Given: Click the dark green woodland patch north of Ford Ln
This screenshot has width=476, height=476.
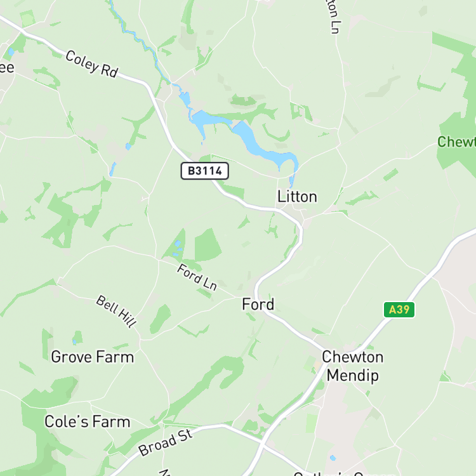Looking at the screenshot, I should click(x=208, y=245).
